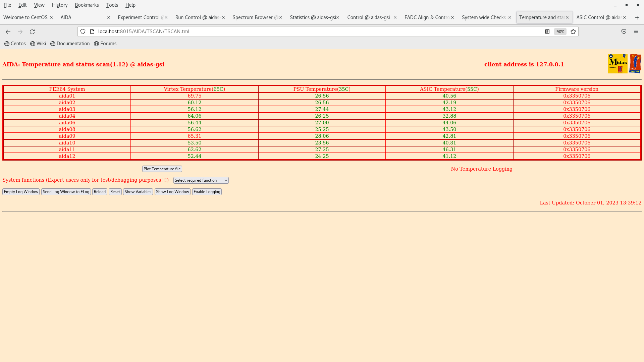Open the History menu

tap(59, 5)
